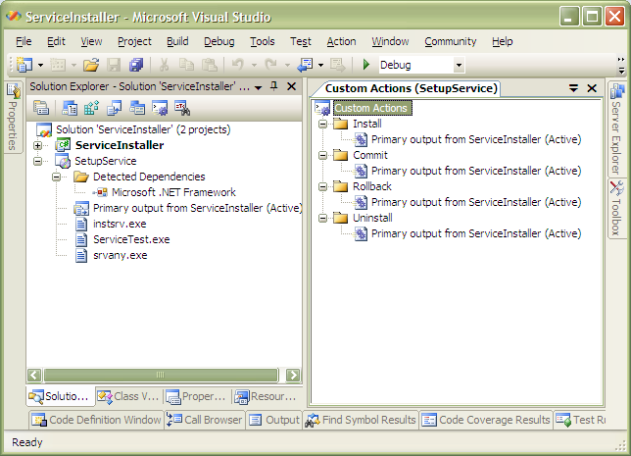Click the Paste clipboard icon
Viewport: 631px width, 456px height.
pos(210,65)
